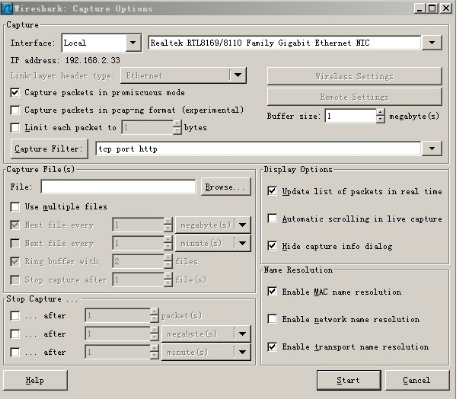Adjust the Buffer size spinner arrows

(380, 116)
